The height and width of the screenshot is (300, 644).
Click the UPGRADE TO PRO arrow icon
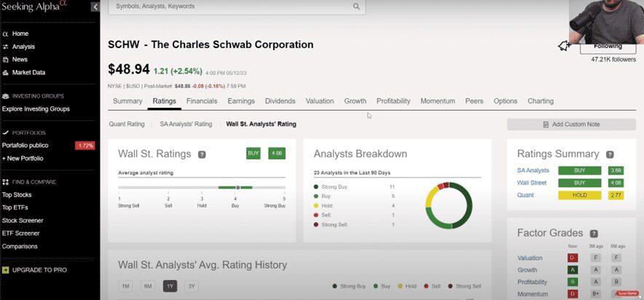point(6,270)
